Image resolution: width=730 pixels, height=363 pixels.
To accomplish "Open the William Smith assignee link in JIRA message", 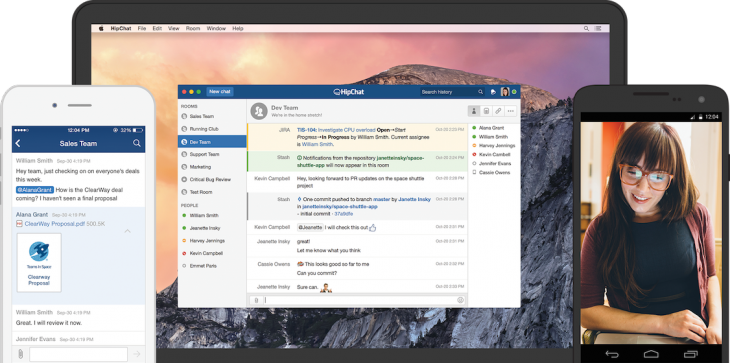I will pyautogui.click(x=317, y=144).
